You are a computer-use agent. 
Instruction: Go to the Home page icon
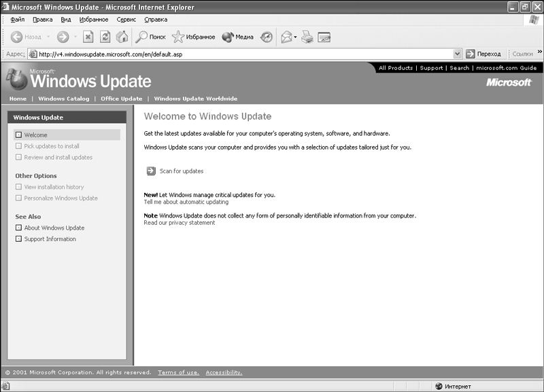tap(122, 37)
